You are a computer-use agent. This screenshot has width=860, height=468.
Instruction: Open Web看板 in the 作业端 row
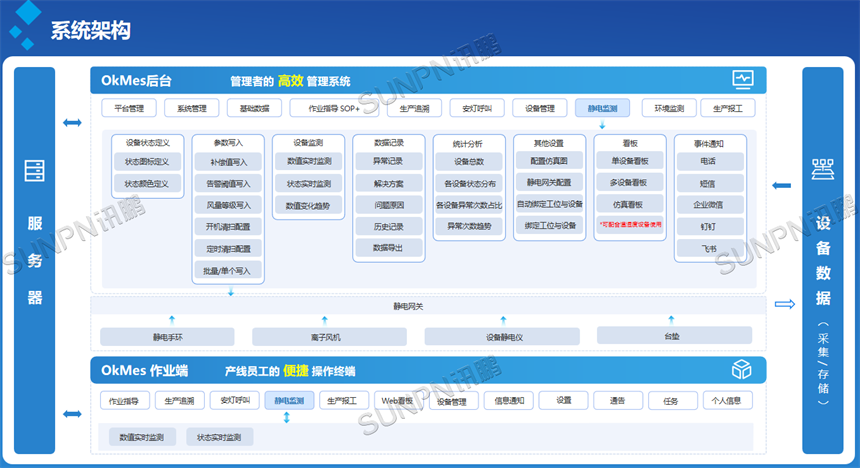tap(399, 401)
